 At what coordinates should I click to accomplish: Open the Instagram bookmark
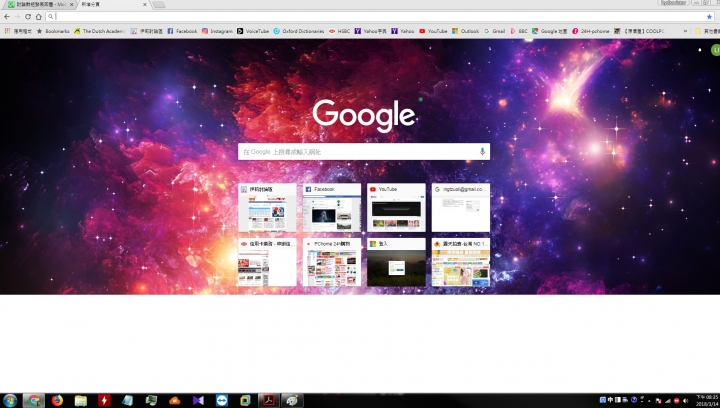[x=217, y=31]
